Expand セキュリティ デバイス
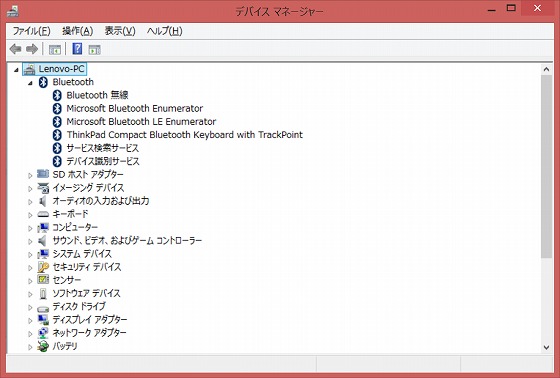This screenshot has width=560, height=378. [x=30, y=268]
